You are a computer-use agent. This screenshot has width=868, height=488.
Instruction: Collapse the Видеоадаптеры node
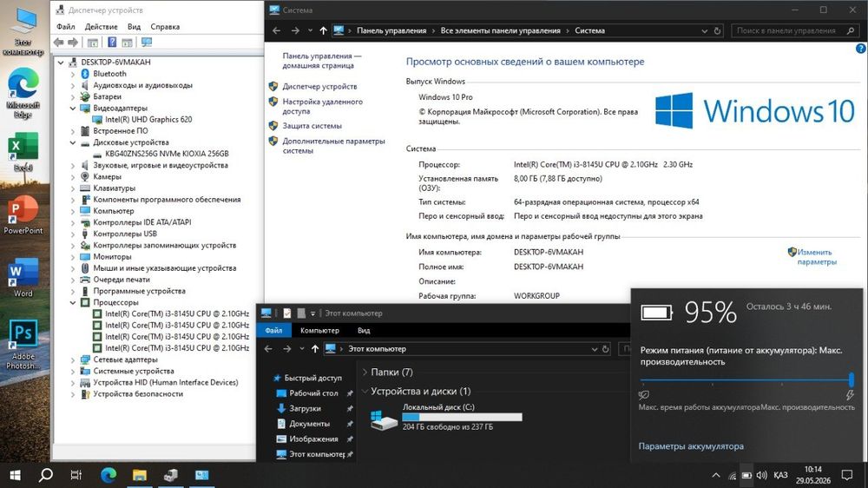[x=73, y=108]
